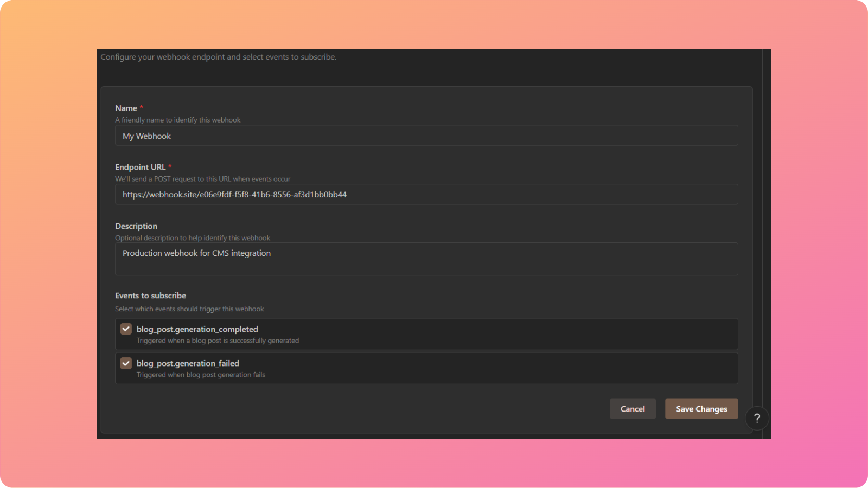Screen dimensions: 868x488
Task: Click the red asterisk beside Name
Action: 140,108
